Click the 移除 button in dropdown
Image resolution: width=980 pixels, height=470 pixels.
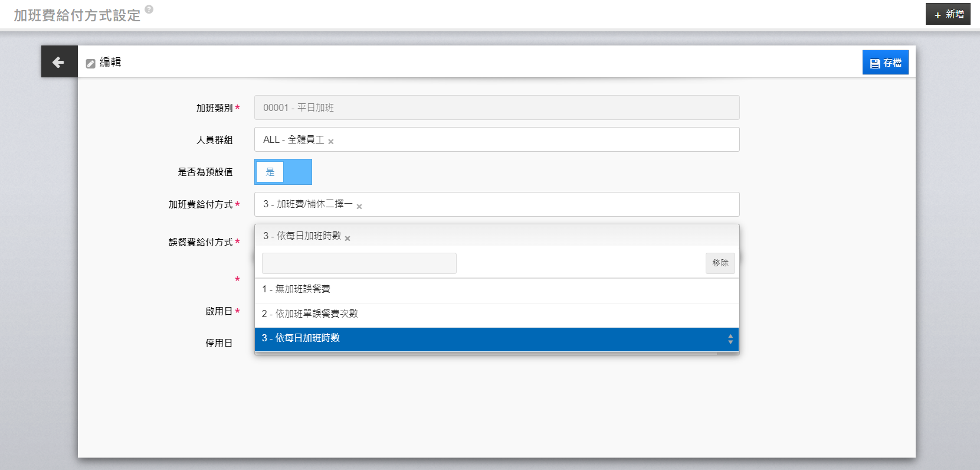coord(720,263)
